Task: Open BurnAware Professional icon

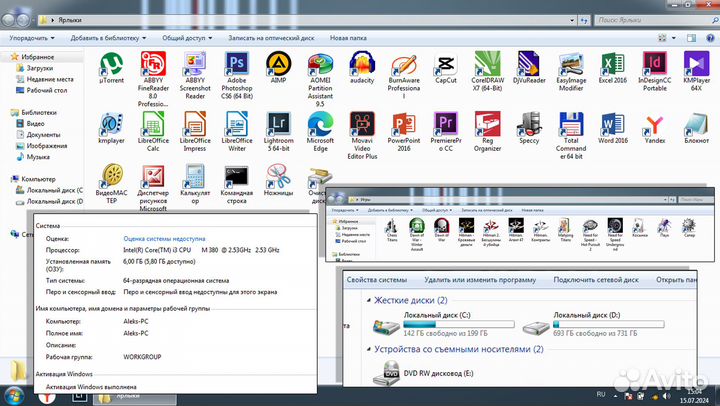Action: pyautogui.click(x=404, y=75)
